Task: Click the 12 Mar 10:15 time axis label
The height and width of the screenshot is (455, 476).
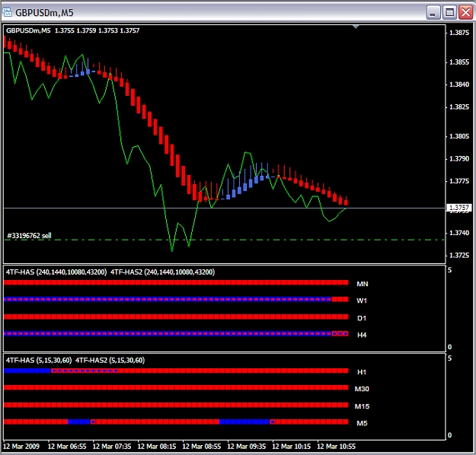Action: [292, 446]
